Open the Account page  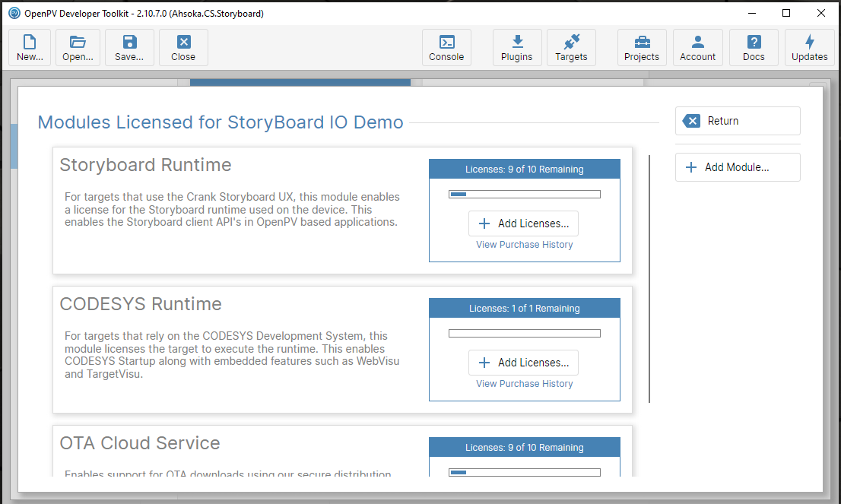tap(698, 48)
